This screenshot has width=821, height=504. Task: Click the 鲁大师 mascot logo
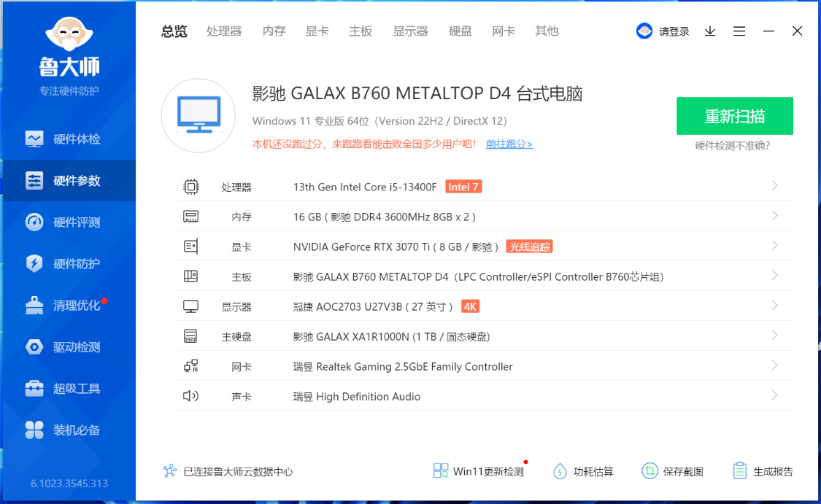[69, 34]
